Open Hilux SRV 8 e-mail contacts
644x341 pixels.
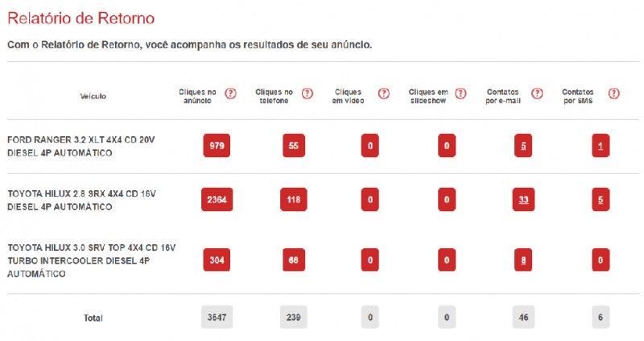click(x=523, y=260)
